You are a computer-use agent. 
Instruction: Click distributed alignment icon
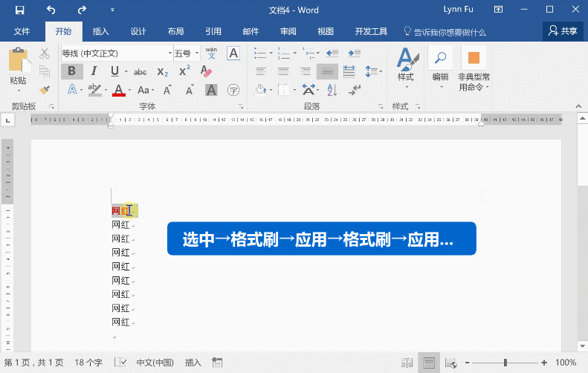pos(349,71)
